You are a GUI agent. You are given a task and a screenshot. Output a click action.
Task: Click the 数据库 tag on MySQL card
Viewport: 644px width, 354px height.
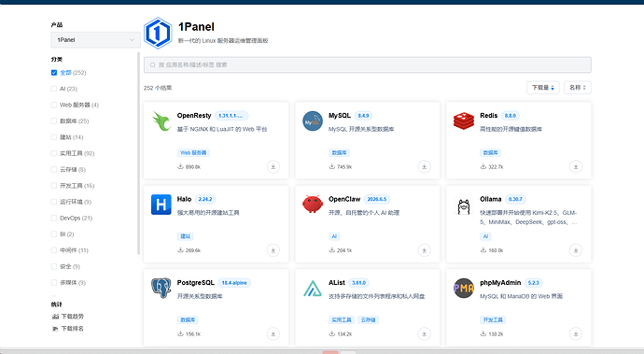(339, 152)
